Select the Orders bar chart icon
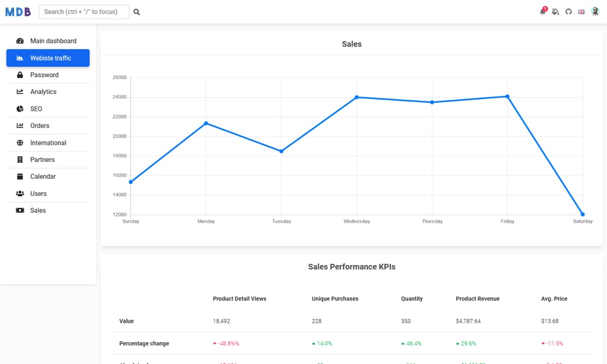607x364 pixels. tap(20, 126)
